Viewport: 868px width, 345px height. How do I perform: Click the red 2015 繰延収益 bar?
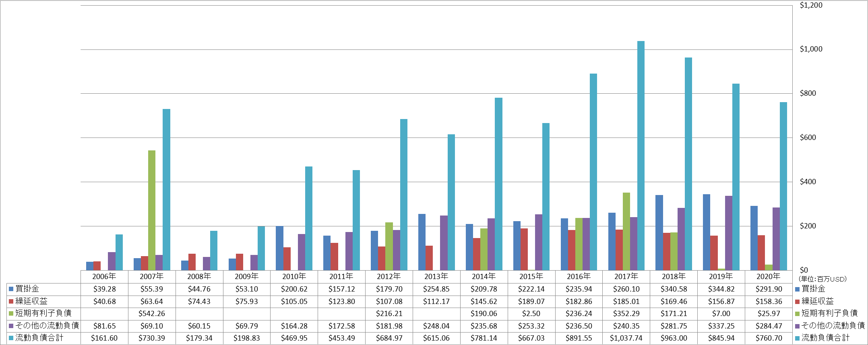coord(524,249)
